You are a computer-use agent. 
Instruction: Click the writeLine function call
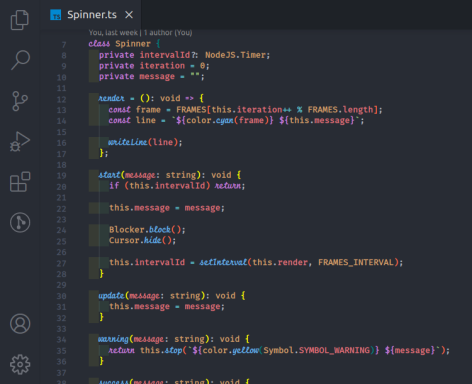pos(128,142)
